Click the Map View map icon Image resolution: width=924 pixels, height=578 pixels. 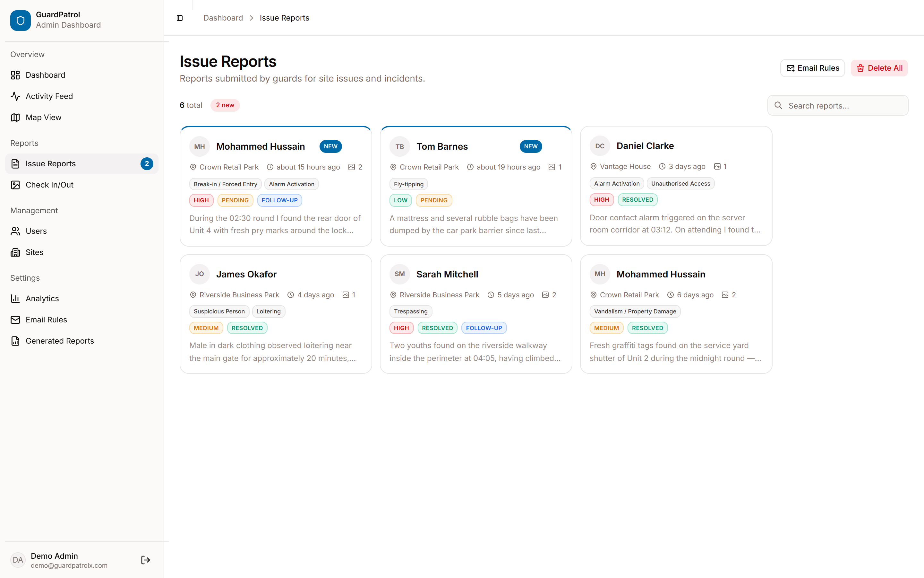click(x=15, y=117)
